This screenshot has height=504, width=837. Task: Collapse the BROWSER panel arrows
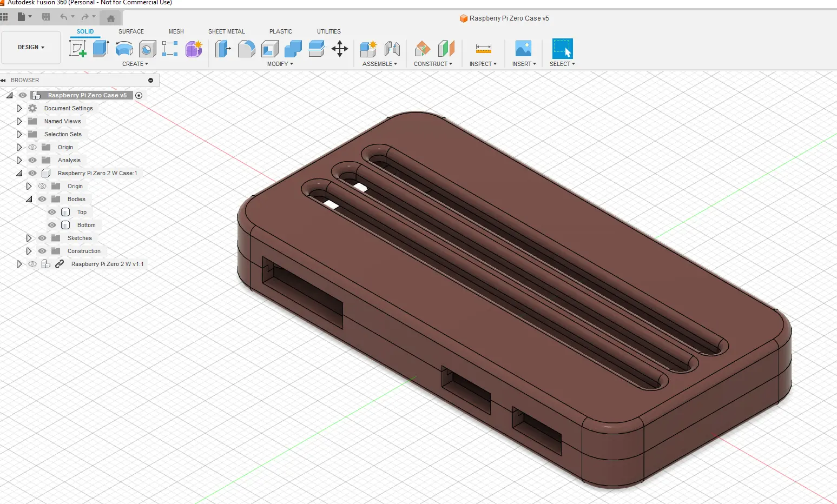click(x=3, y=80)
